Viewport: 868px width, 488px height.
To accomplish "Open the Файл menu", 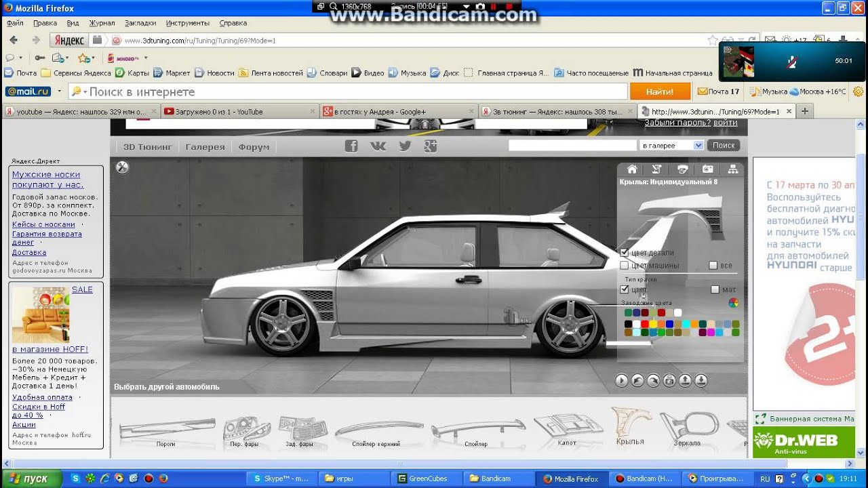I will [x=15, y=23].
